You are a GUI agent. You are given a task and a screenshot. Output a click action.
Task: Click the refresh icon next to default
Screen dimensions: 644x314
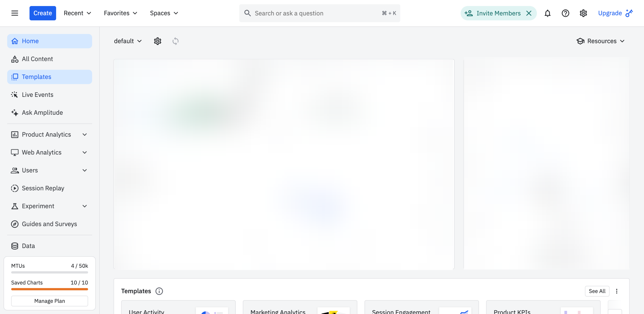(x=175, y=41)
